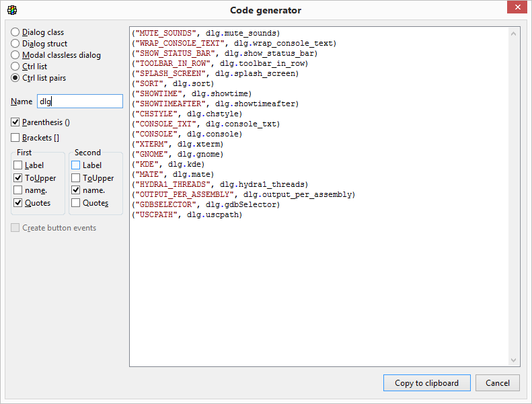This screenshot has width=532, height=404.
Task: Enable ToUpper in the Second group
Action: click(x=76, y=178)
